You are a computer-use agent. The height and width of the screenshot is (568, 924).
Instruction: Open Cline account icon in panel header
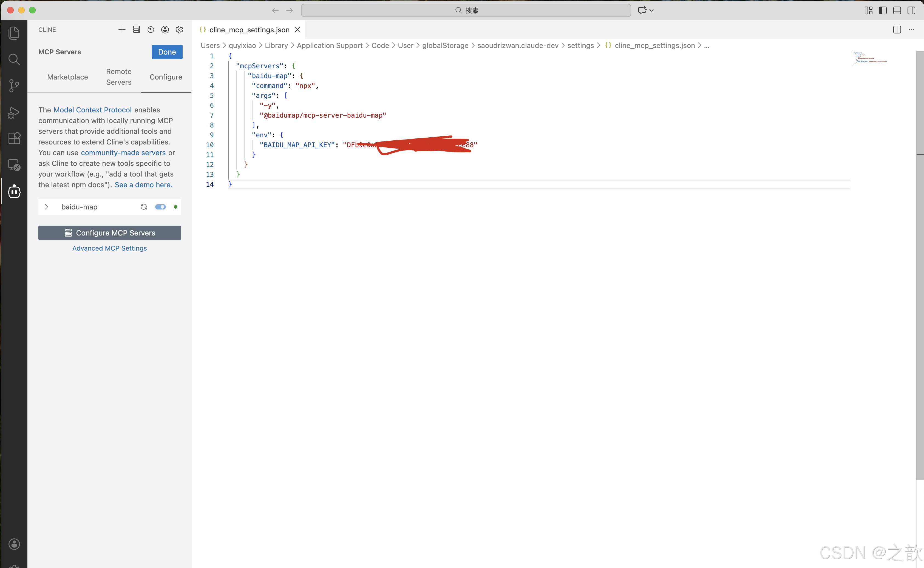165,30
